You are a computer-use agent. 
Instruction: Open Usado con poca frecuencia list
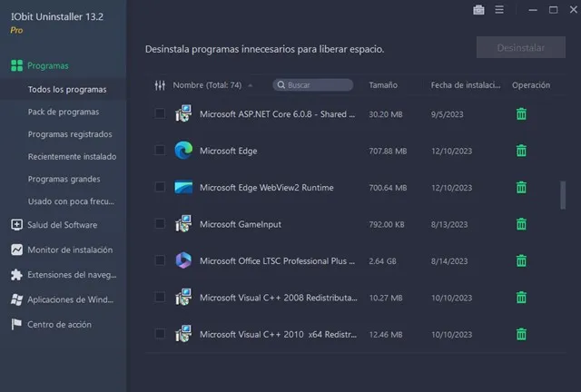pos(71,201)
